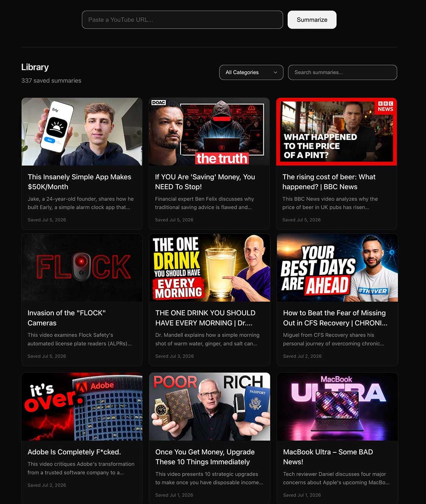This screenshot has width=426, height=504.
Task: Click description starting 'This BBC News video analyzes'
Action: pos(330,203)
